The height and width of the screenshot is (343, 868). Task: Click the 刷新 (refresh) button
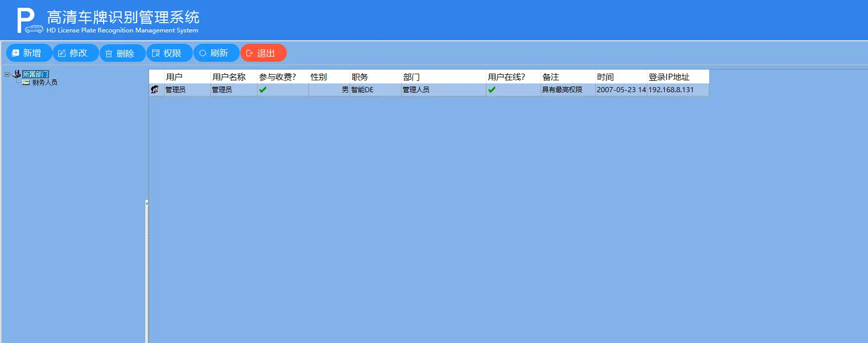click(x=216, y=53)
